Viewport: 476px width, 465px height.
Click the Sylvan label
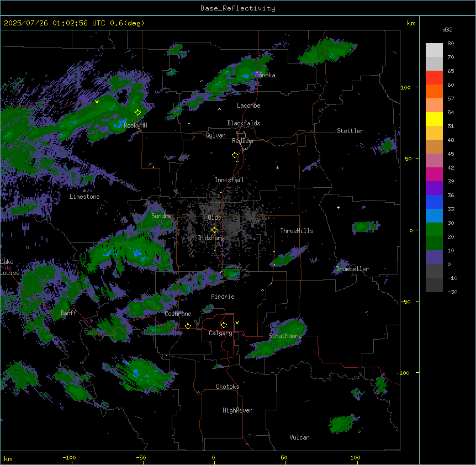click(x=215, y=135)
